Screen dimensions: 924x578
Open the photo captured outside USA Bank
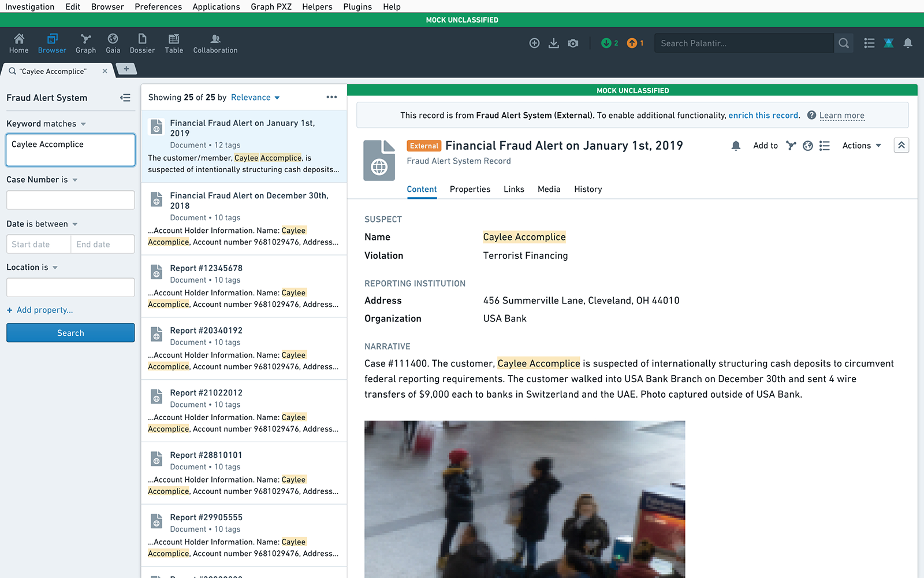[x=525, y=499]
